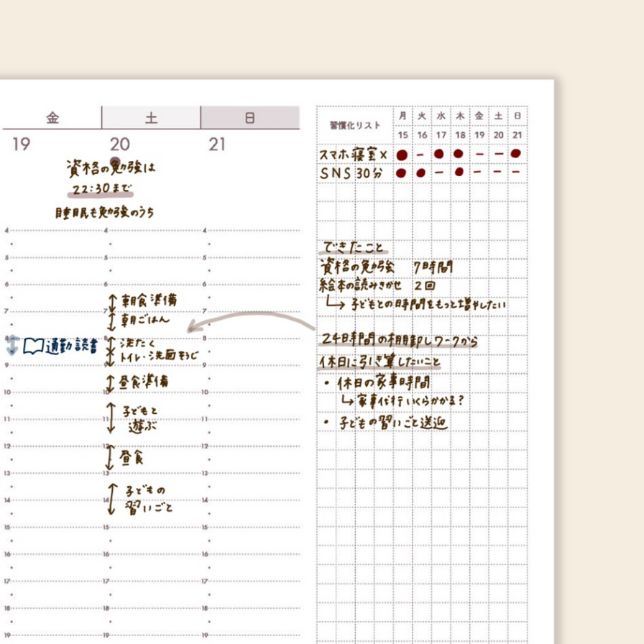Image resolution: width=644 pixels, height=644 pixels.
Task: Click the underlined 22:30まで note
Action: tap(101, 190)
